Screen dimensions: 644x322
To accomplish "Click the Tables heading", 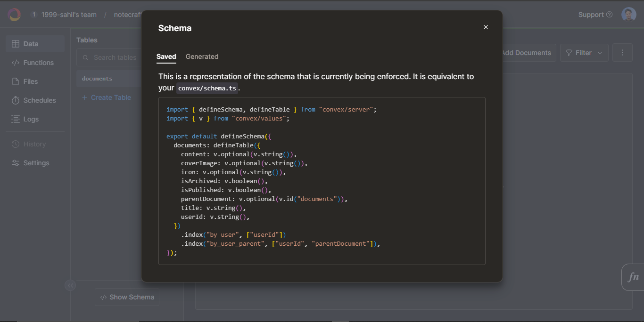I will [87, 40].
